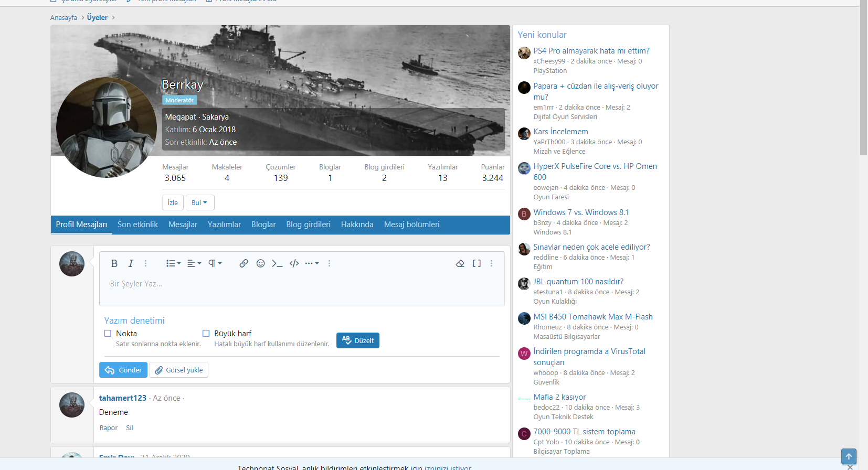
Task: Follow Berrkay with the İzle button
Action: (173, 202)
